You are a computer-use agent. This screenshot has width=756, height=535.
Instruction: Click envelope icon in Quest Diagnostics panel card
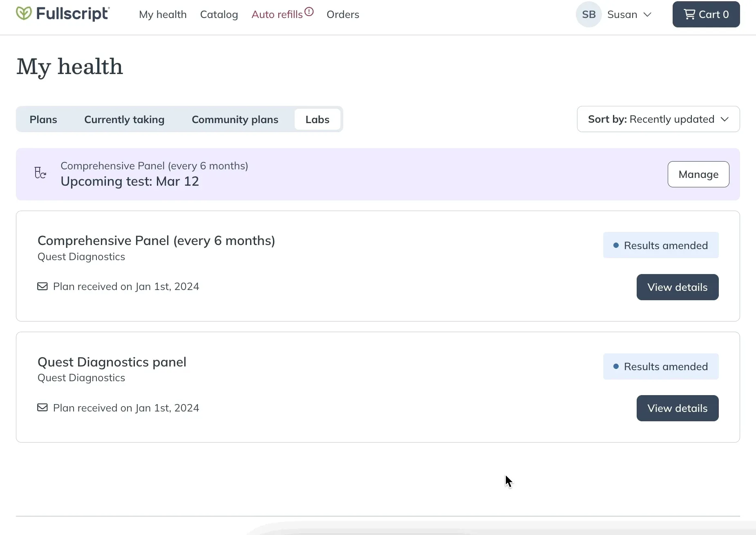tap(42, 407)
